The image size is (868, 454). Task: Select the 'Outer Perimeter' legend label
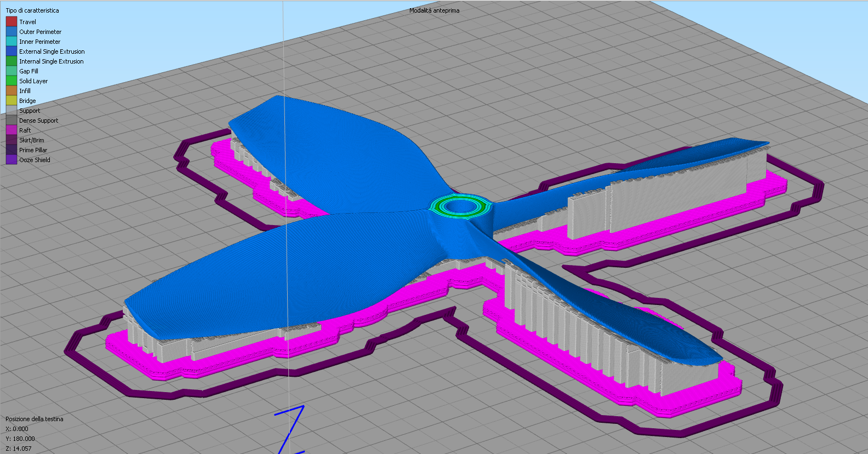click(x=40, y=32)
